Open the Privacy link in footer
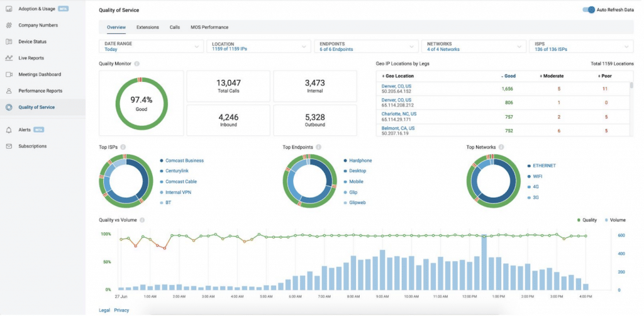The height and width of the screenshot is (316, 644). pyautogui.click(x=121, y=310)
